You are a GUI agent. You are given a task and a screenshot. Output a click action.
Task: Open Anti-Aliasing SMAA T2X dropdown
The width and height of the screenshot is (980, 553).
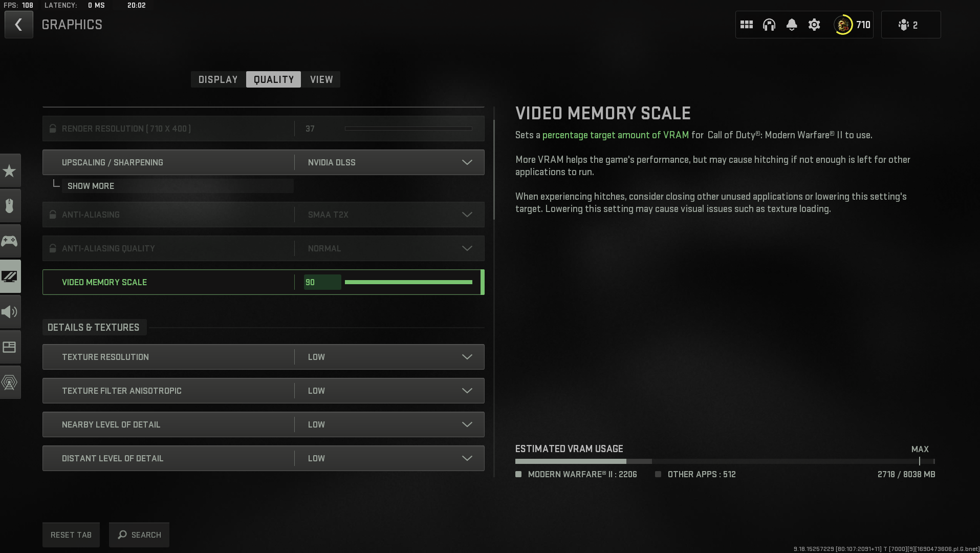264,215
